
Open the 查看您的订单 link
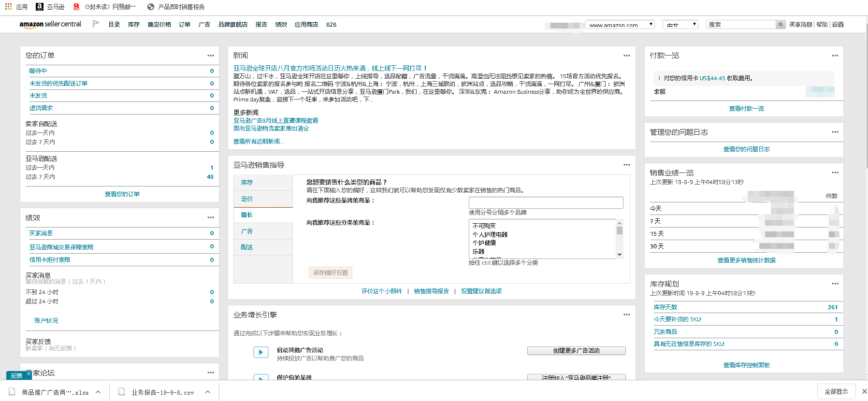pos(122,194)
